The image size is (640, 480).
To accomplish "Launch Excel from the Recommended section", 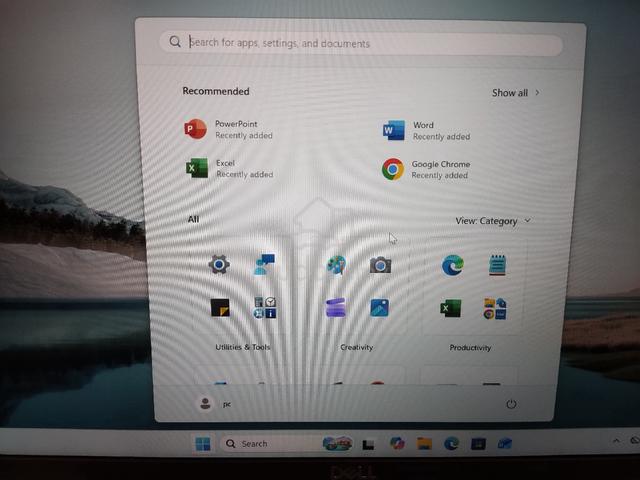I will pyautogui.click(x=229, y=169).
